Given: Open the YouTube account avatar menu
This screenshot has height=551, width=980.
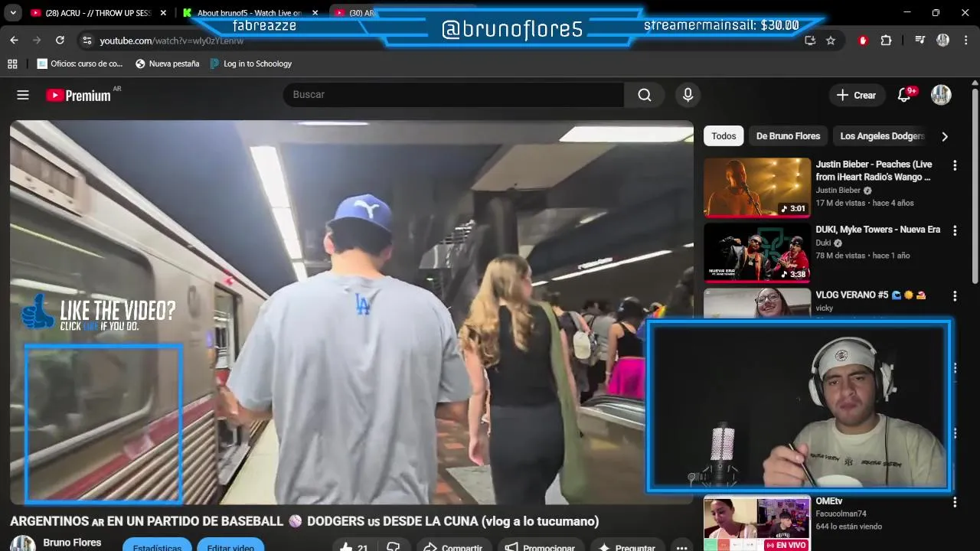Looking at the screenshot, I should 941,95.
